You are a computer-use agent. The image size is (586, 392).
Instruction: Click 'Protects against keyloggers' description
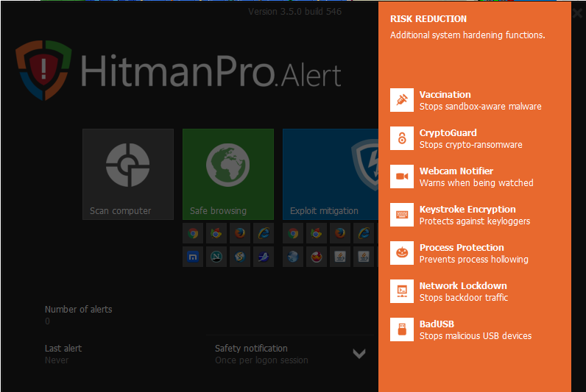[475, 221]
